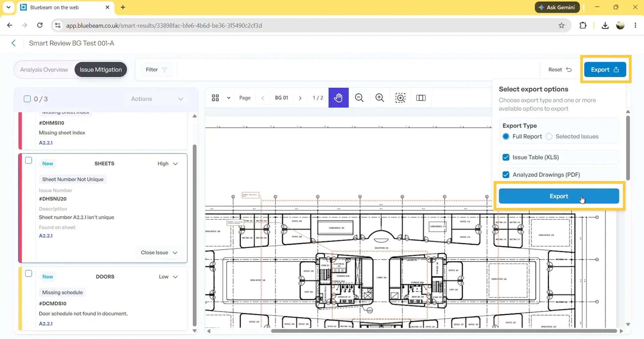
Task: Toggle the split compare view icon
Action: 420,98
